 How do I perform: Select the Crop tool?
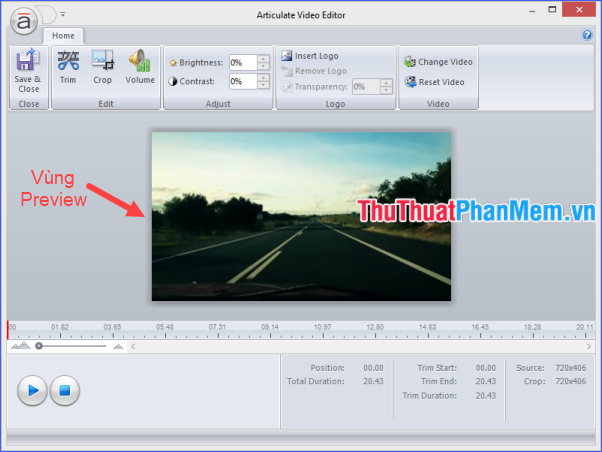103,67
